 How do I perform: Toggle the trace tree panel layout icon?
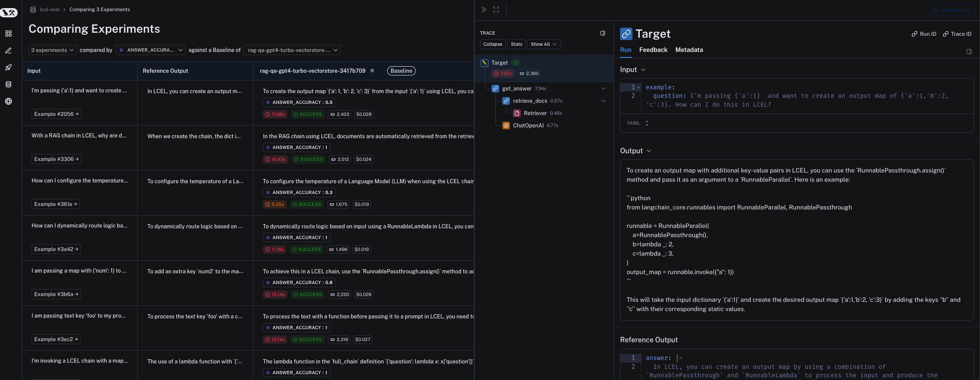click(x=603, y=33)
